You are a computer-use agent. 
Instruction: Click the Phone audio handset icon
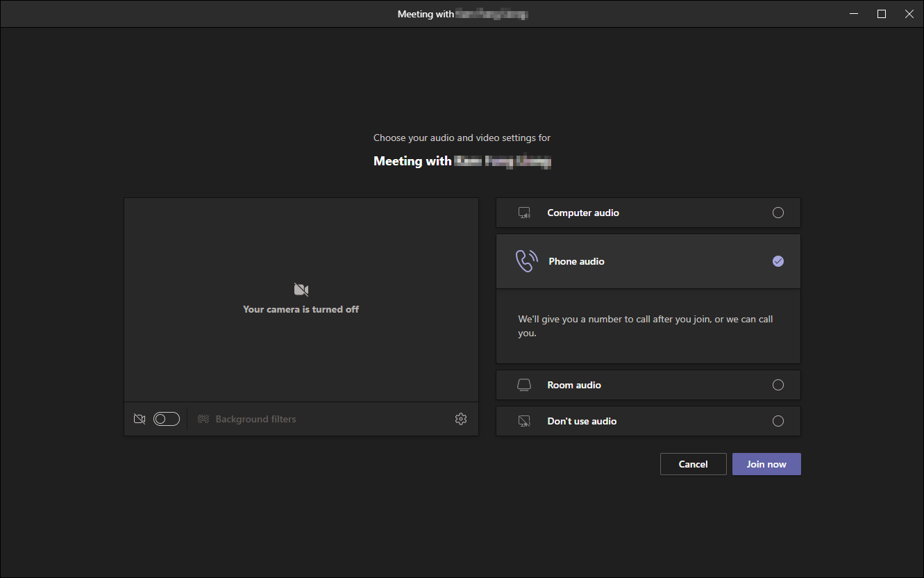[x=526, y=261]
